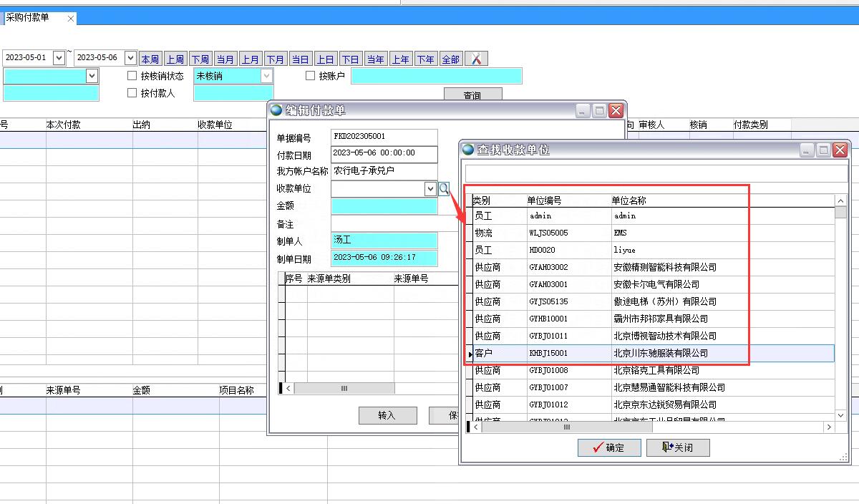This screenshot has height=504, width=859.
Task: Close the 采购付款单 tab with X
Action: click(x=71, y=19)
